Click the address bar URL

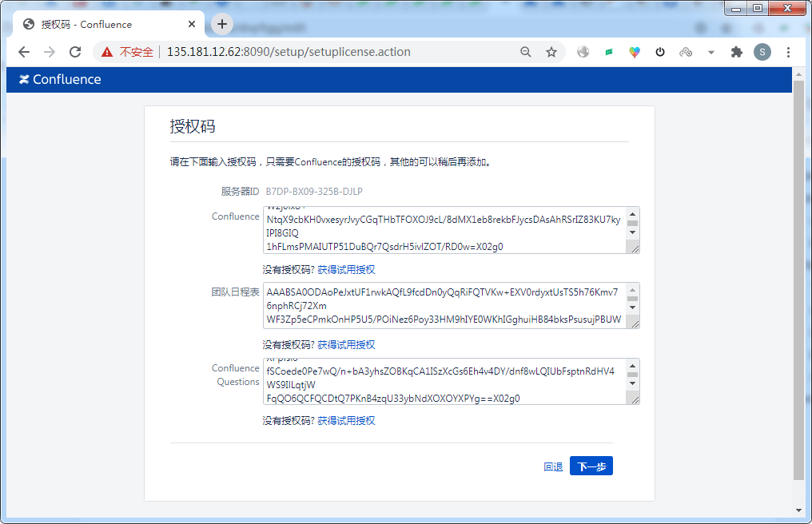(289, 52)
